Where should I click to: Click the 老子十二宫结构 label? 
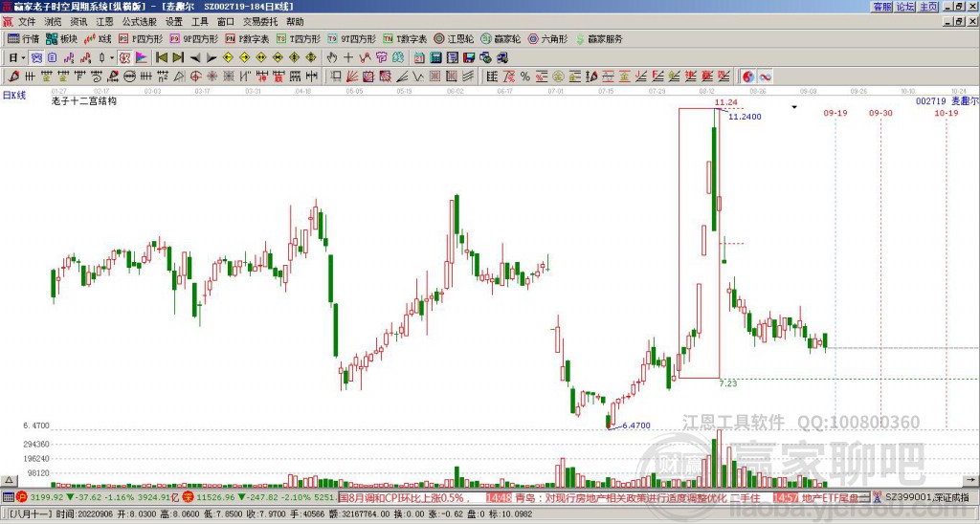(x=84, y=100)
